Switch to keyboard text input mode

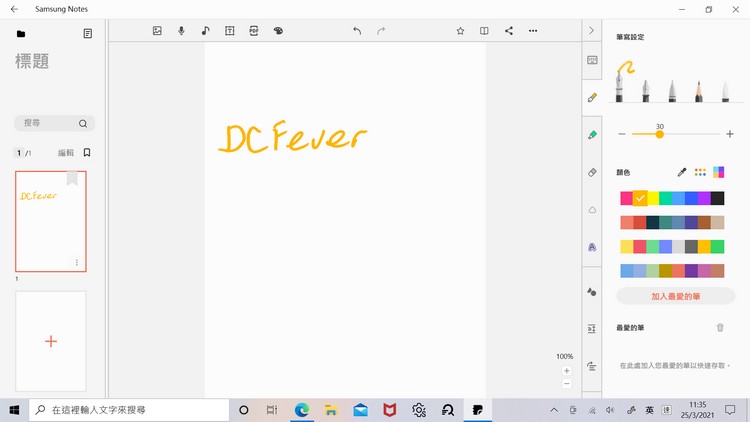592,60
